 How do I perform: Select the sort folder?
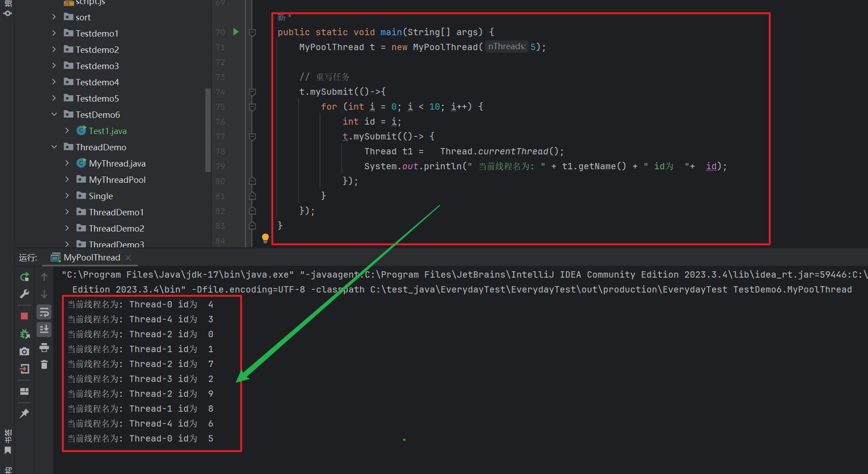point(83,17)
